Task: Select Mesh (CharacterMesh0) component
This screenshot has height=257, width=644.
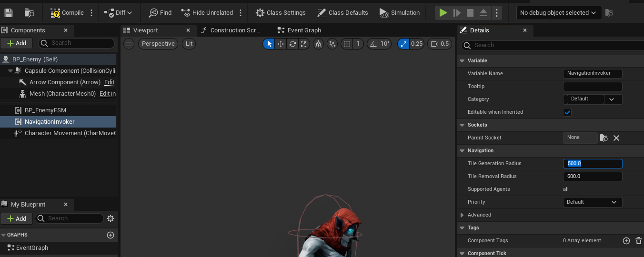Action: pos(62,93)
